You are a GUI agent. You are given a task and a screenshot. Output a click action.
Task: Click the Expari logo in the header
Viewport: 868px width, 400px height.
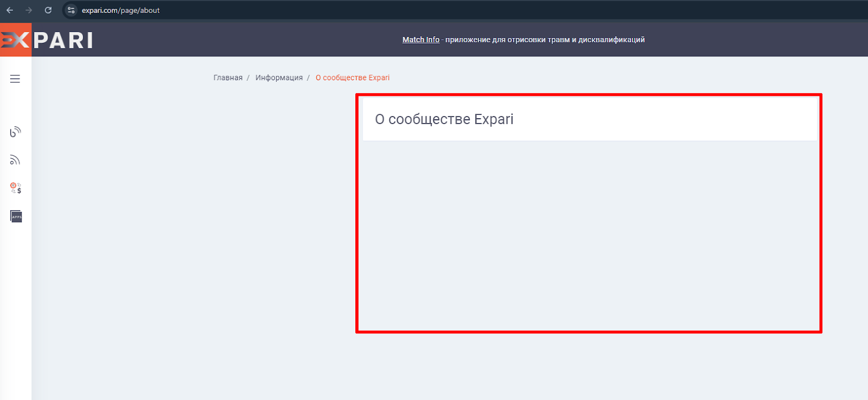pos(47,40)
